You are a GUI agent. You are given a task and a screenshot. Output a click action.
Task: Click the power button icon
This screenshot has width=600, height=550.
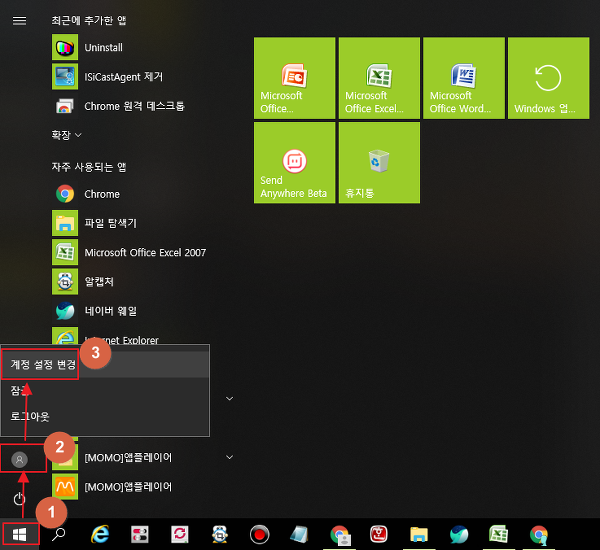point(19,499)
